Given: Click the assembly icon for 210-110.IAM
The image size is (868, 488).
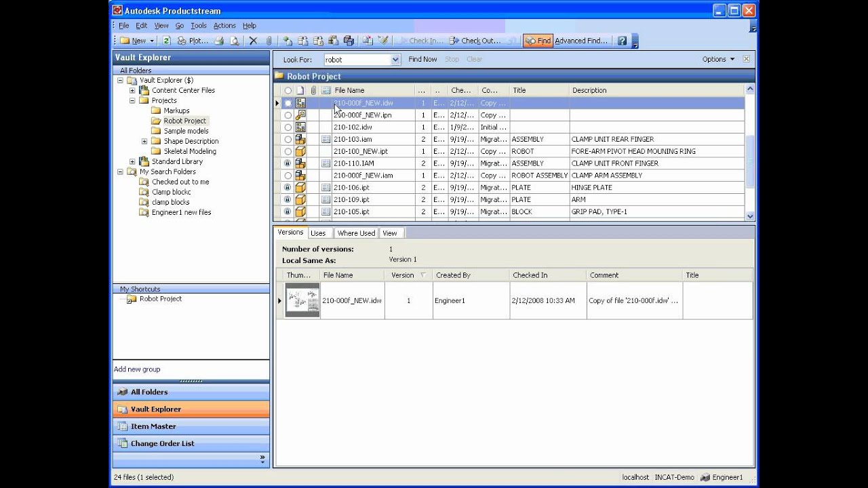Looking at the screenshot, I should [300, 163].
